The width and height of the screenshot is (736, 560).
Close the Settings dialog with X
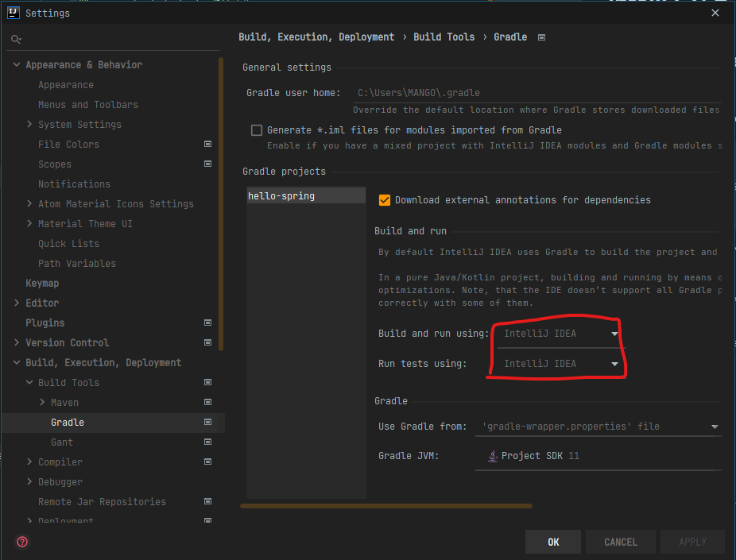point(715,13)
